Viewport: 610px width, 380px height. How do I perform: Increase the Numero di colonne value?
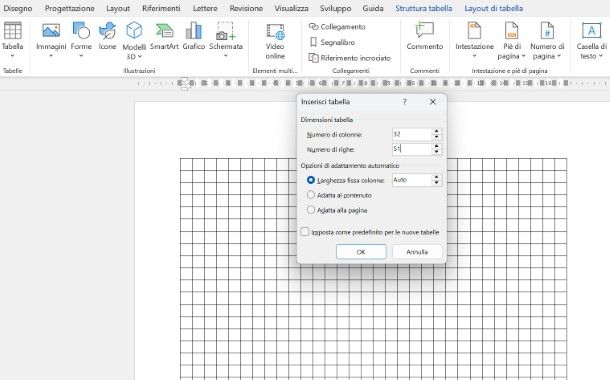(436, 131)
